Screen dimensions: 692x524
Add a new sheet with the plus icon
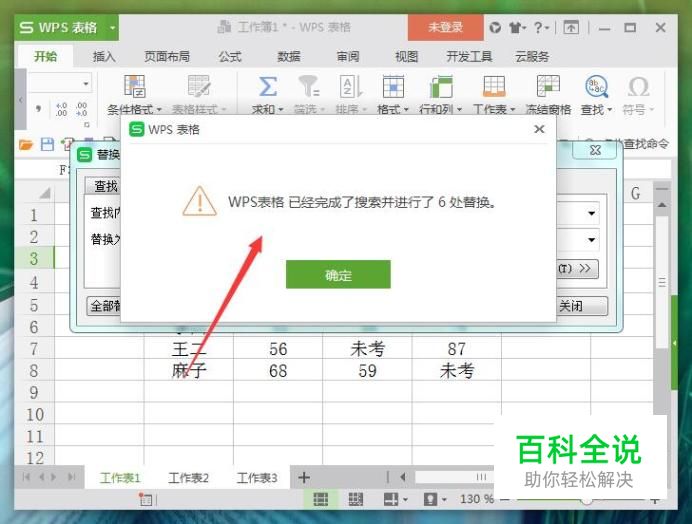tap(304, 477)
